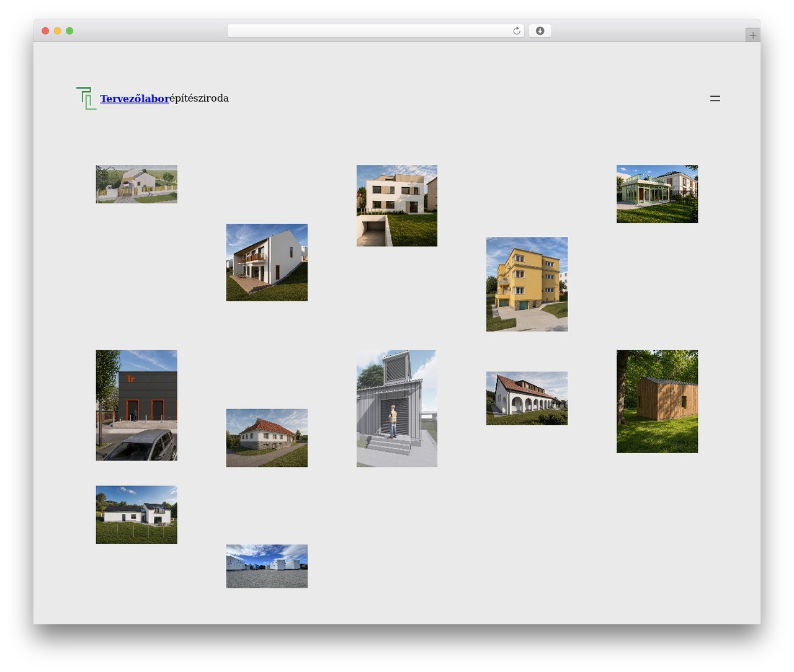This screenshot has width=794, height=672.
Task: Open the Tervezőlabor homepage link
Action: click(x=135, y=99)
